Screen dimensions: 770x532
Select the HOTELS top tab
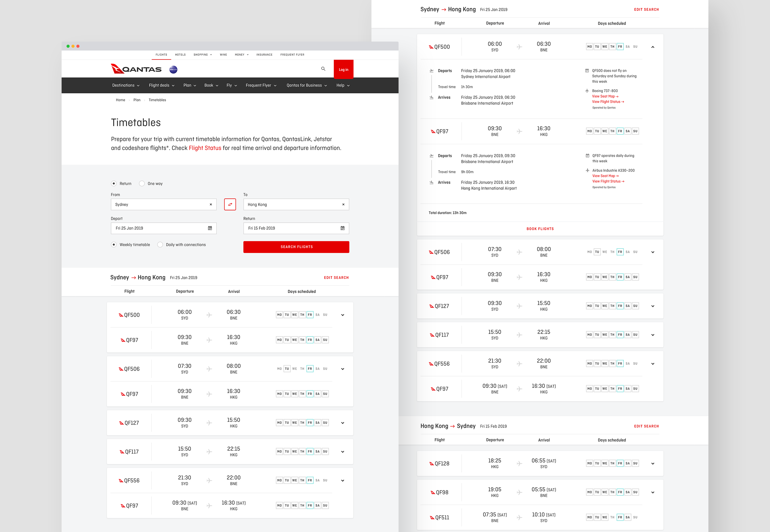[x=180, y=55]
